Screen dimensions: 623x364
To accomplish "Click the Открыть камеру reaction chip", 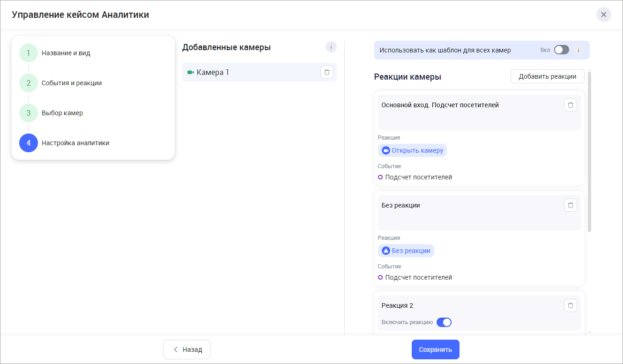I will [412, 150].
